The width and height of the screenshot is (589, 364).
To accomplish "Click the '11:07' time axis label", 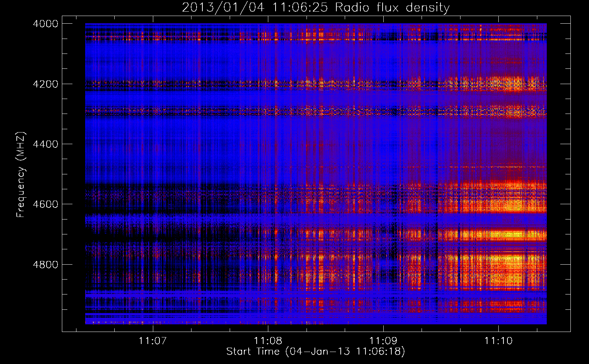I will click(x=153, y=341).
